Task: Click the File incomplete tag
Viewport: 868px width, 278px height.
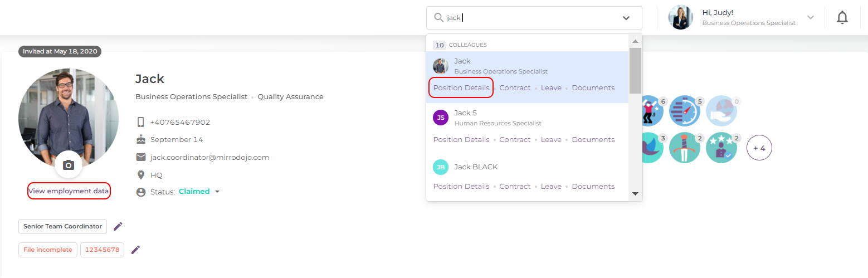Action: [47, 250]
